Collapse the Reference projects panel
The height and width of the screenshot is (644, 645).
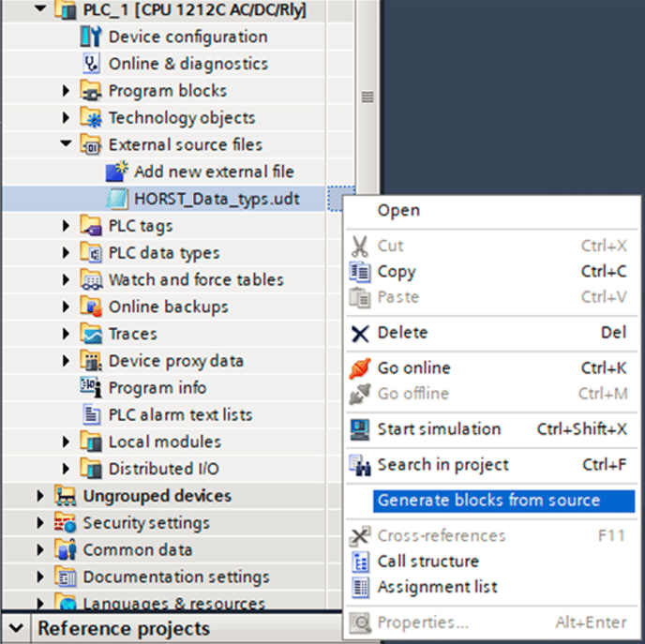click(x=15, y=628)
